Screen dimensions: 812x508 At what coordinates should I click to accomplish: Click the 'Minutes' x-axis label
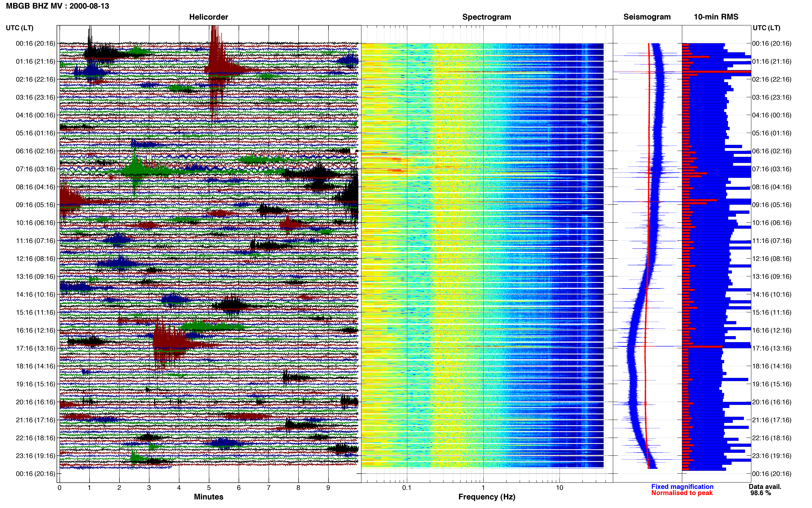(209, 497)
